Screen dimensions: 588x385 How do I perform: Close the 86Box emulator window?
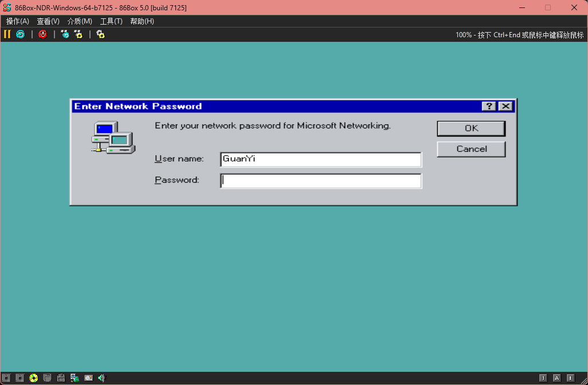tap(574, 7)
